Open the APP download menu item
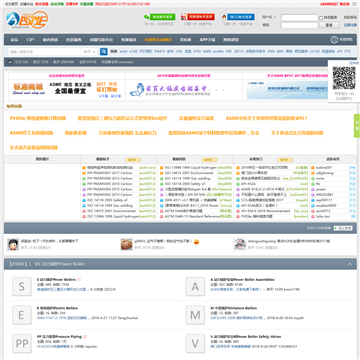 pyautogui.click(x=207, y=40)
